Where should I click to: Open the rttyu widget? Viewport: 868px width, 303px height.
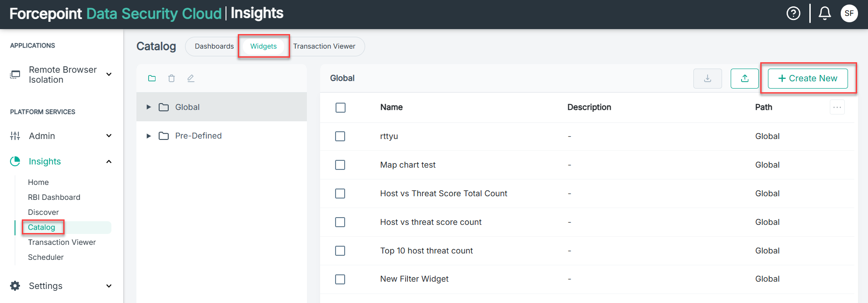point(389,136)
